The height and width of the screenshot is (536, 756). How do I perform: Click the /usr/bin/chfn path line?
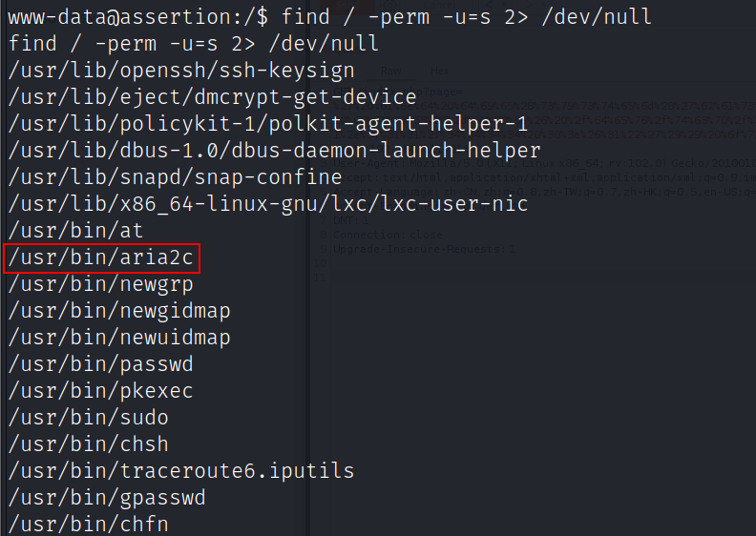point(89,524)
